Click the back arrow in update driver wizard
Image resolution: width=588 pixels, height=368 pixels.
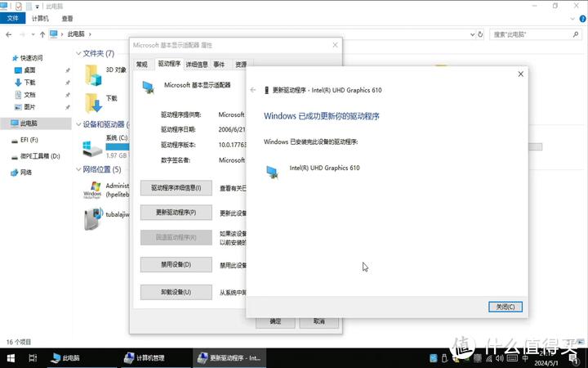254,90
